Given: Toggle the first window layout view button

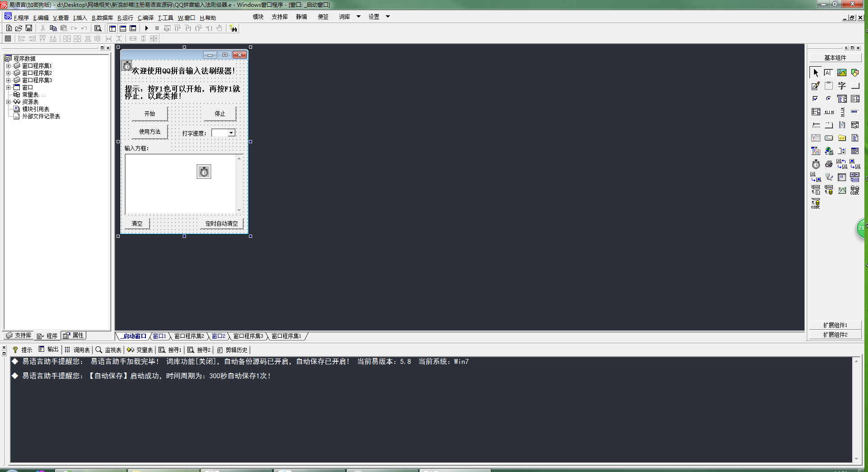Looking at the screenshot, I should (x=113, y=28).
